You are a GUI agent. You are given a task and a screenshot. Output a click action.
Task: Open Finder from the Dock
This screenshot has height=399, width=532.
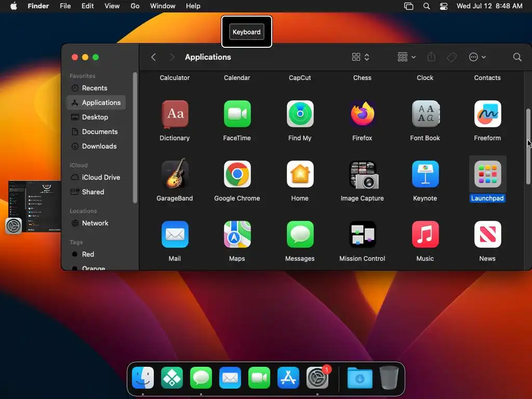143,378
